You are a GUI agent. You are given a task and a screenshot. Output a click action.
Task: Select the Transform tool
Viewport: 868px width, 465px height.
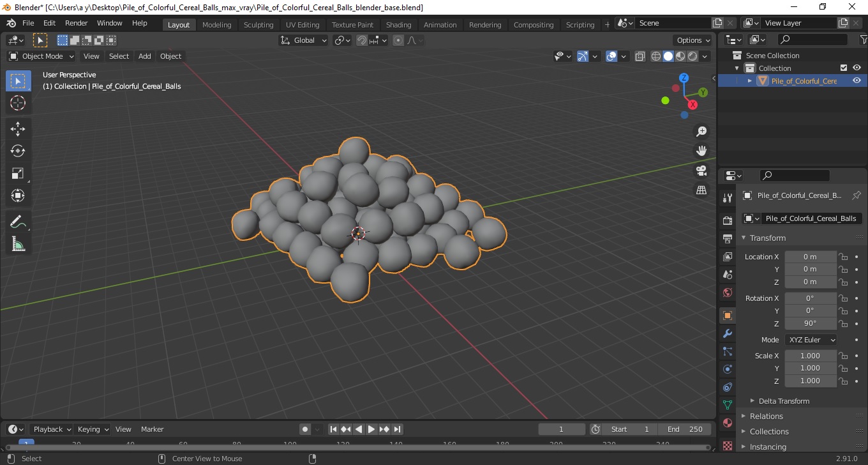click(18, 195)
